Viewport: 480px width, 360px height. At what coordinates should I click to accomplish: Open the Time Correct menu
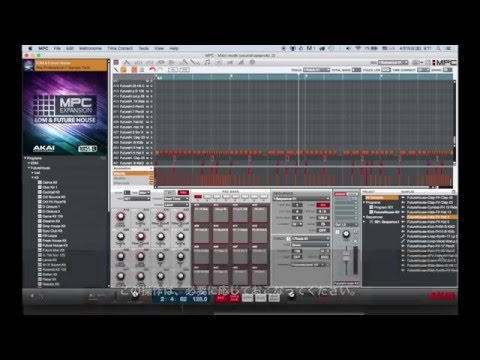pos(120,48)
